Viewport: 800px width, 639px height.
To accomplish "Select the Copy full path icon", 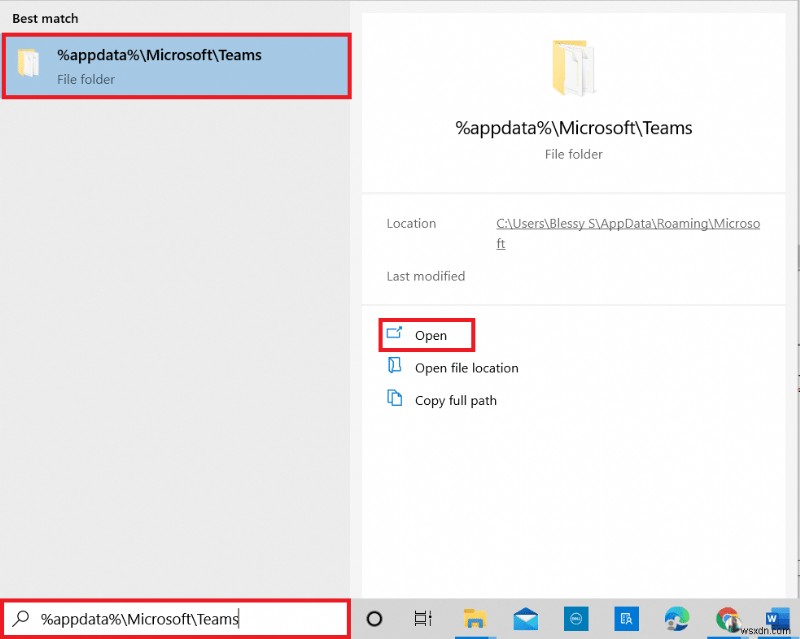I will pos(393,399).
